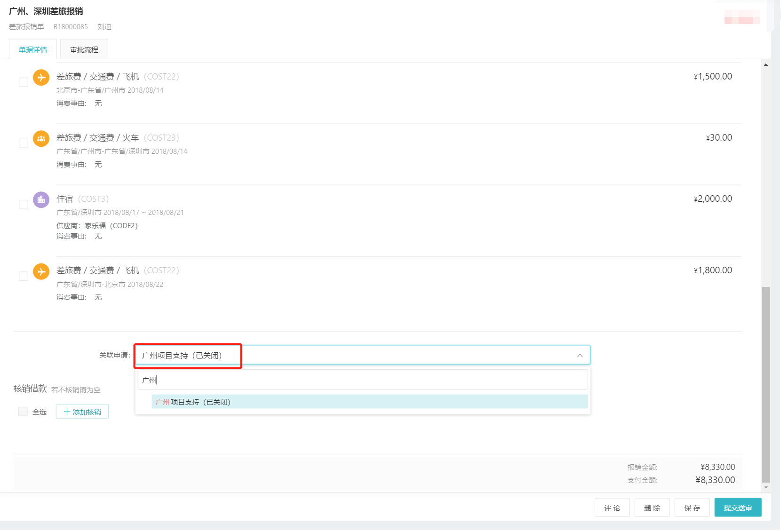Screen dimensions: 781x532
Task: Enable the 全选 checkbox
Action: (x=23, y=412)
